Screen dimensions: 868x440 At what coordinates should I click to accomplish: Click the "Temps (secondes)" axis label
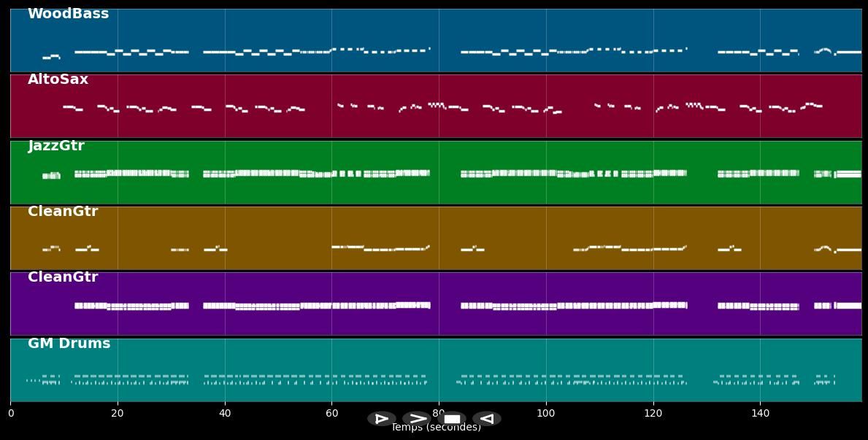click(x=436, y=428)
